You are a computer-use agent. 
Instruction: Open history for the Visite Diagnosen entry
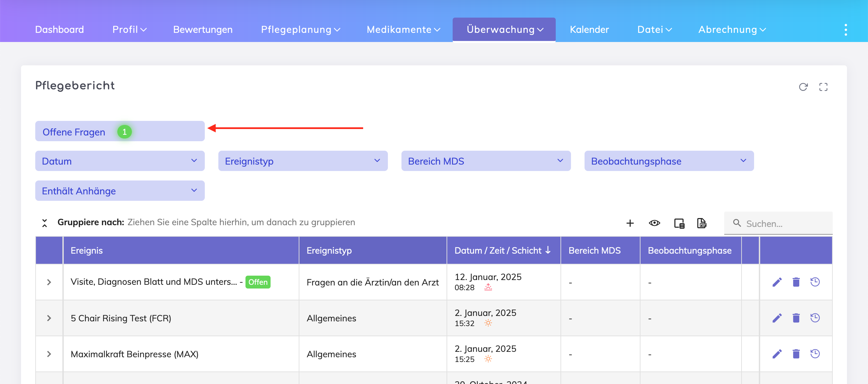pos(815,282)
